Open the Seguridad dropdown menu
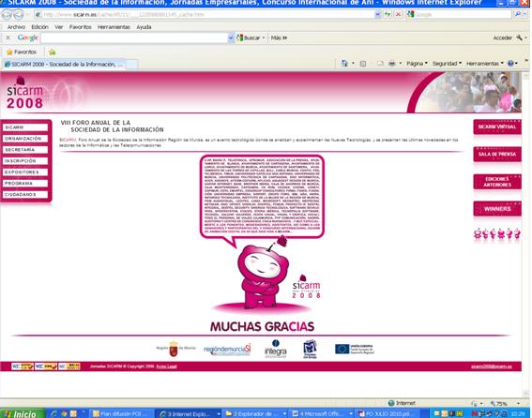Viewport: 532px width, 418px height. click(447, 64)
